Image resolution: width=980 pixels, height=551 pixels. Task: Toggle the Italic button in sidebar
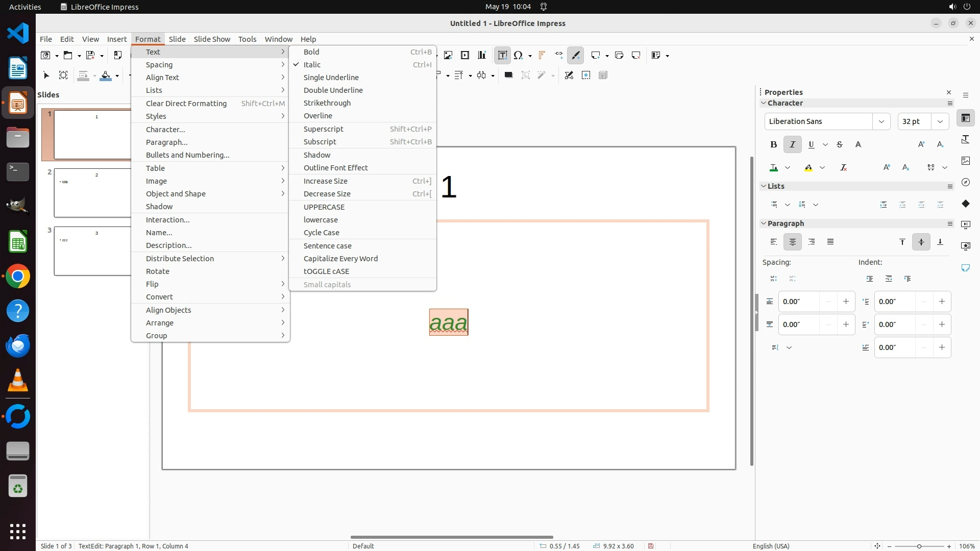792,144
